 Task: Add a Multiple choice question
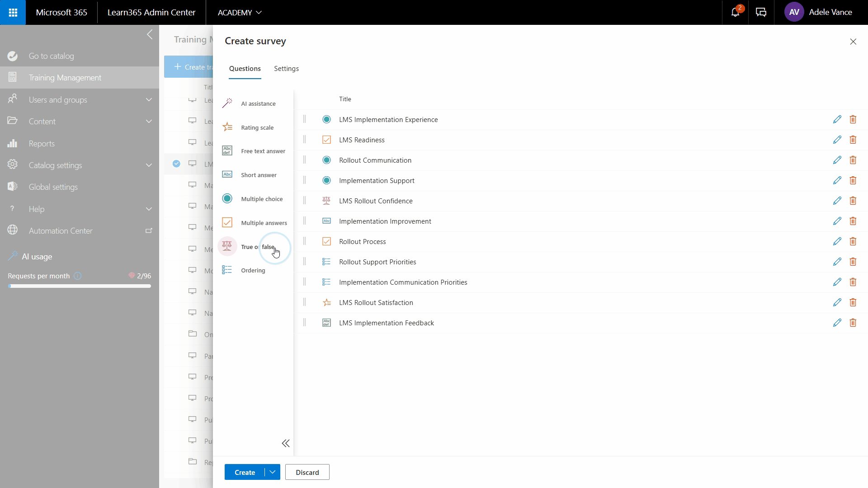click(x=253, y=199)
